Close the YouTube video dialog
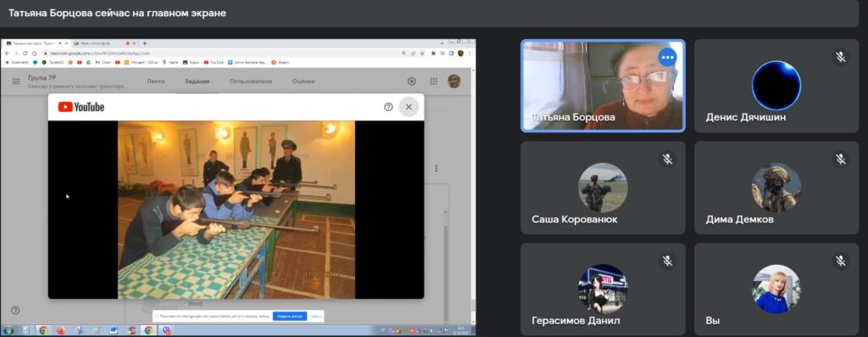This screenshot has height=337, width=868. 409,107
